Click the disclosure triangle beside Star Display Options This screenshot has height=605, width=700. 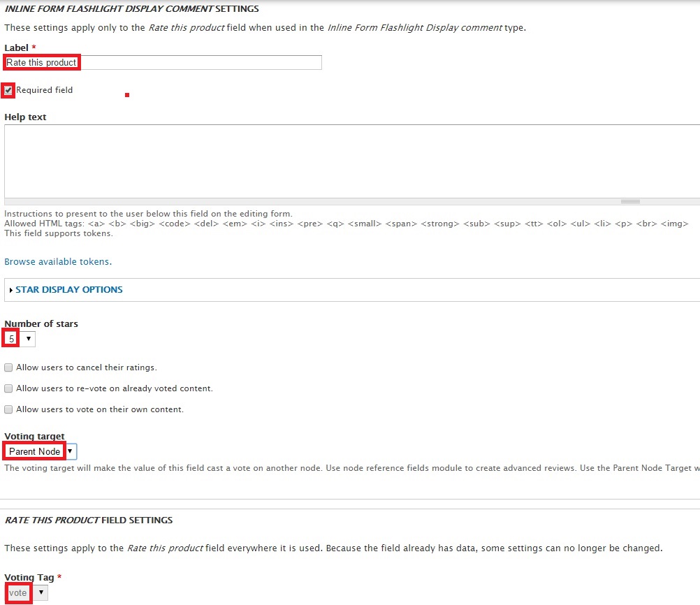coord(10,289)
